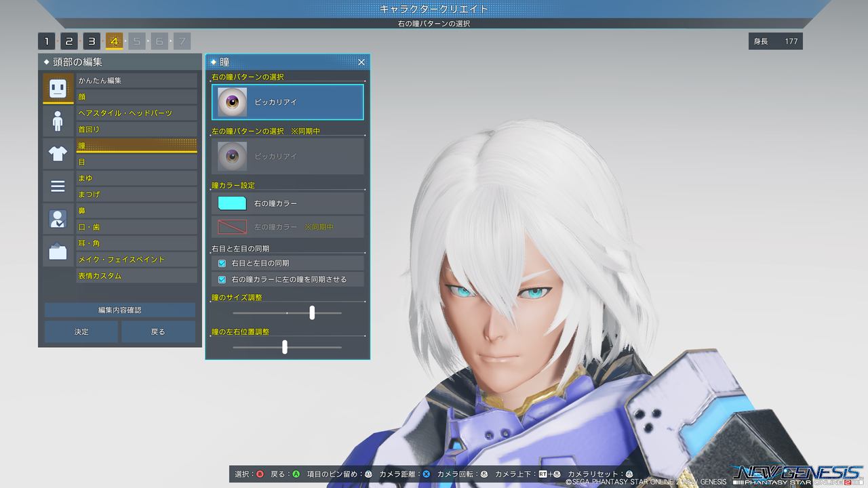Open the 顔 menu entry
Screen dimensions: 868x488
click(x=136, y=97)
